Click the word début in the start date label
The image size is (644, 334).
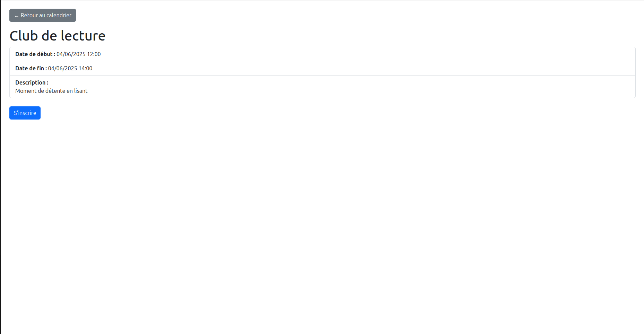pyautogui.click(x=45, y=54)
